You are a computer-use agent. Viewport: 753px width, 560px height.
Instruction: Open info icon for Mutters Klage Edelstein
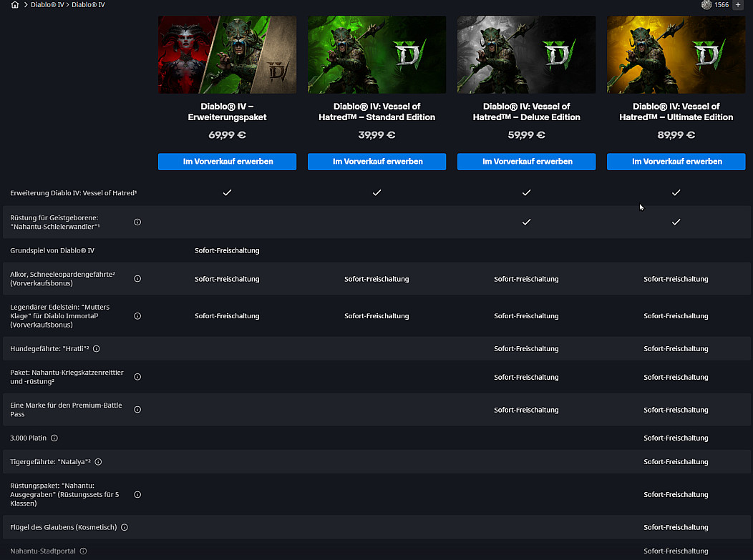click(137, 316)
